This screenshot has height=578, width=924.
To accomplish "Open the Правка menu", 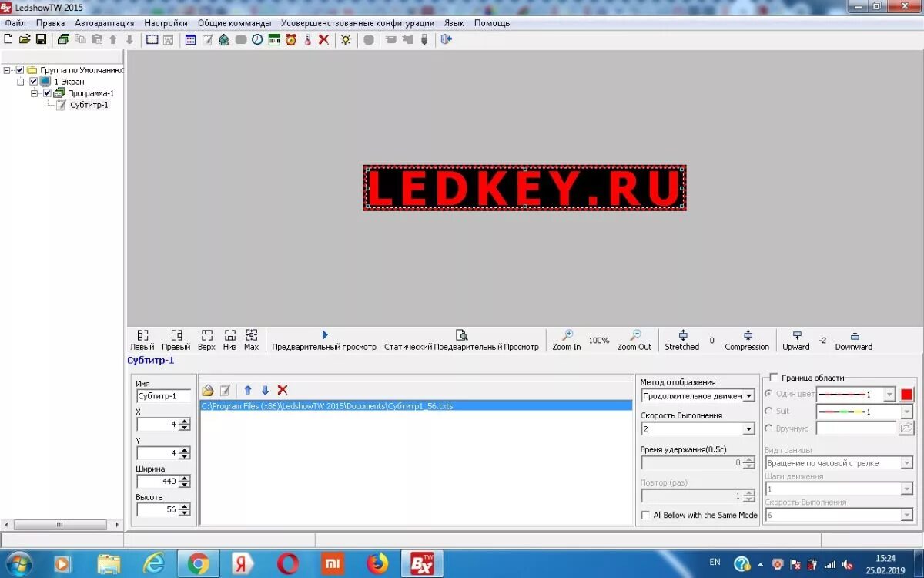I will 50,23.
